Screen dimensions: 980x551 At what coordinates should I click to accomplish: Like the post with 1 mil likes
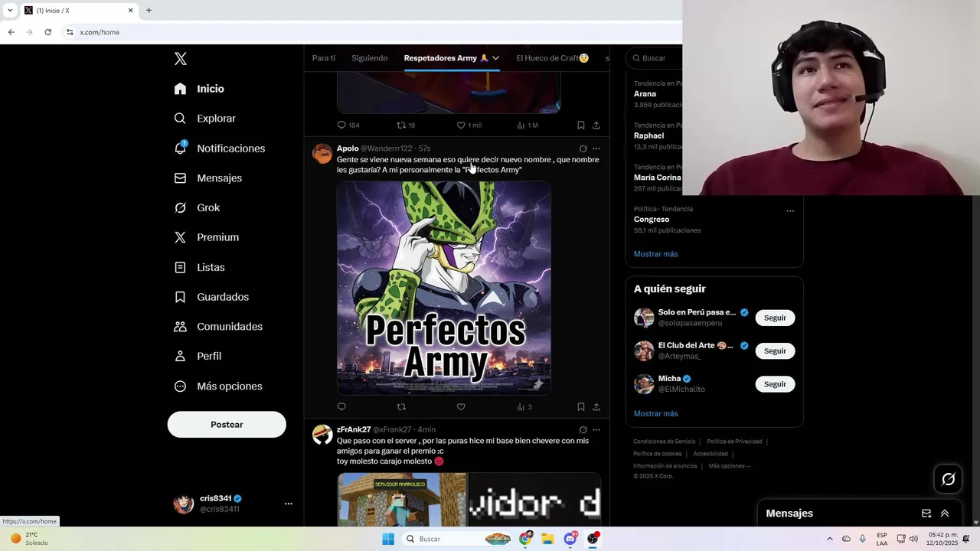click(x=469, y=125)
